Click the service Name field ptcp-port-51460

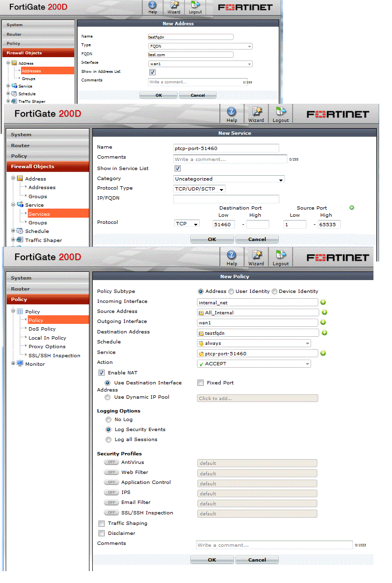[226, 148]
